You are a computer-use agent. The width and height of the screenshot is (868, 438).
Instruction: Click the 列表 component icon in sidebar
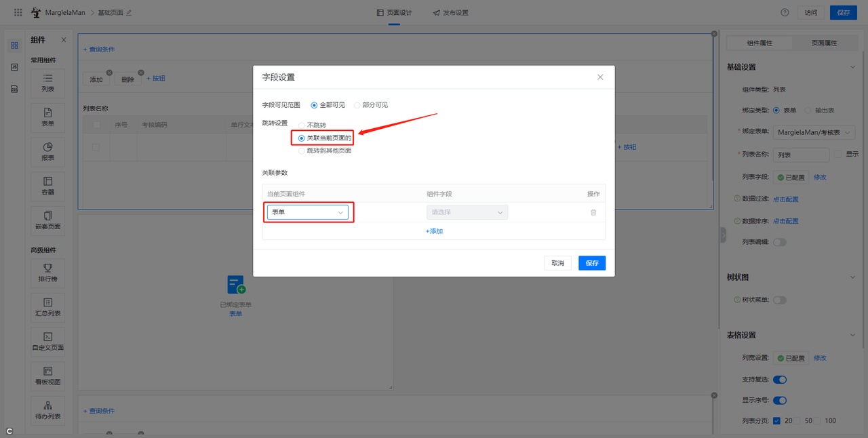pos(47,79)
